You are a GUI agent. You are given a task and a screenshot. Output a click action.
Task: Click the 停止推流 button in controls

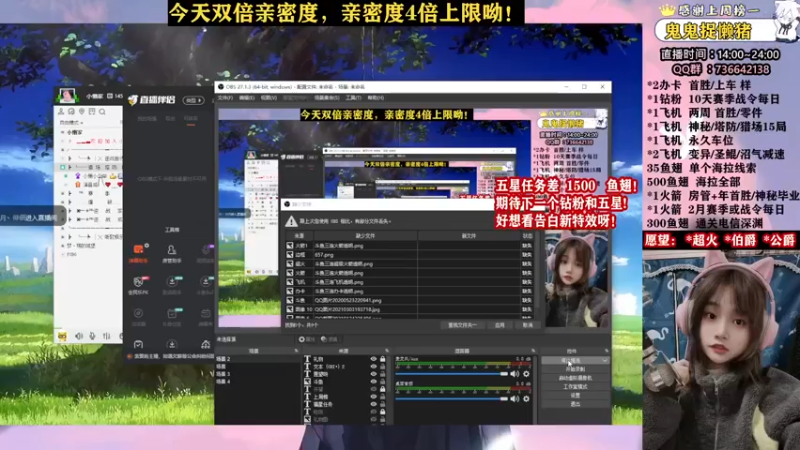coord(570,360)
